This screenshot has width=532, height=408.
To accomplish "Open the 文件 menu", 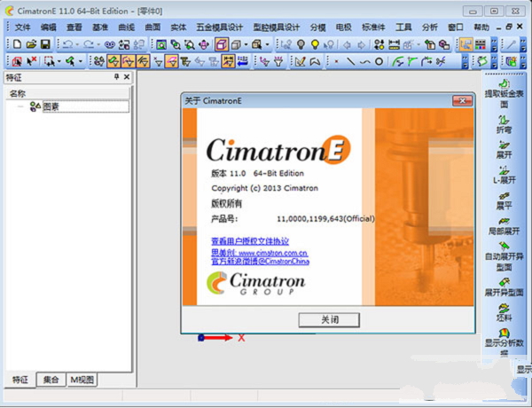I will 23,27.
